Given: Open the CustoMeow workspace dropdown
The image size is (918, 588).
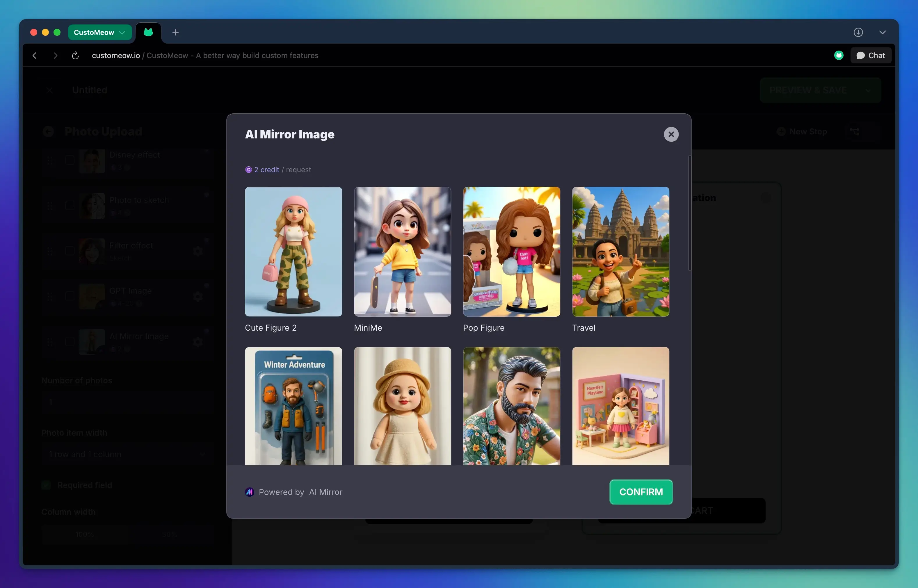Looking at the screenshot, I should pyautogui.click(x=100, y=33).
